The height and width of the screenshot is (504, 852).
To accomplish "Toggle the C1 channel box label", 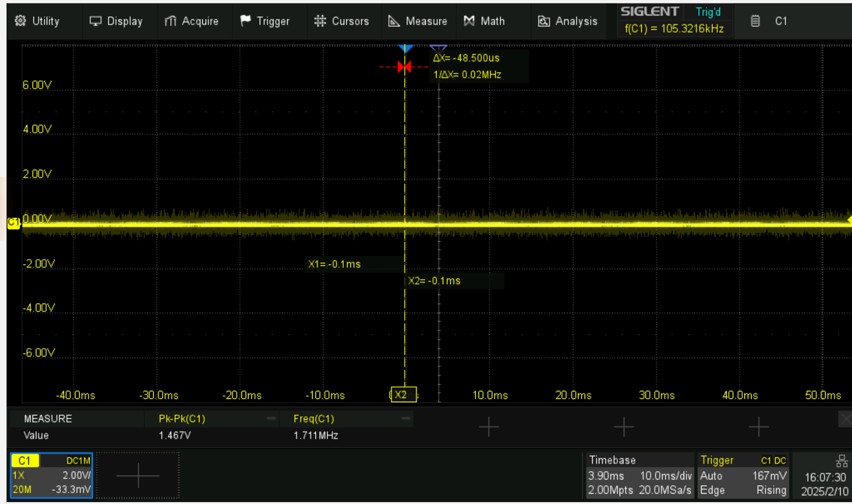I will pyautogui.click(x=25, y=461).
